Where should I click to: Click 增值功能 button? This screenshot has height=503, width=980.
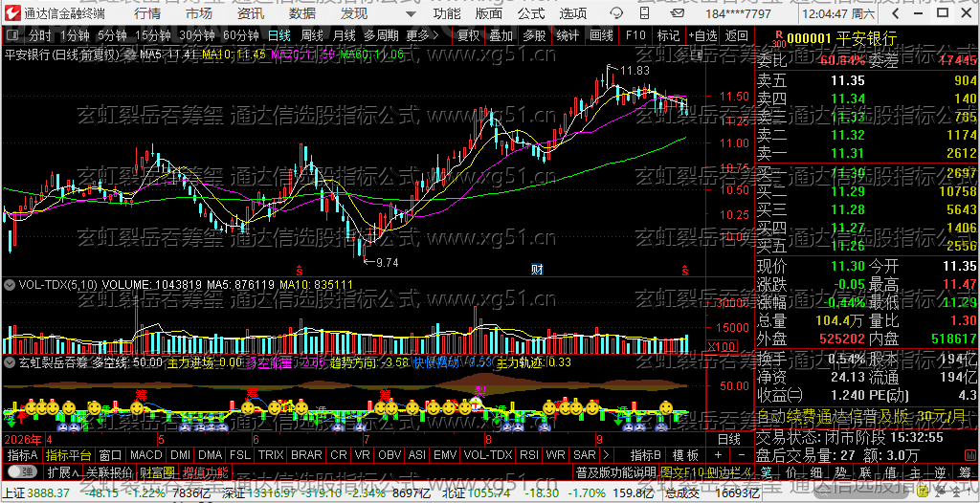click(x=205, y=471)
